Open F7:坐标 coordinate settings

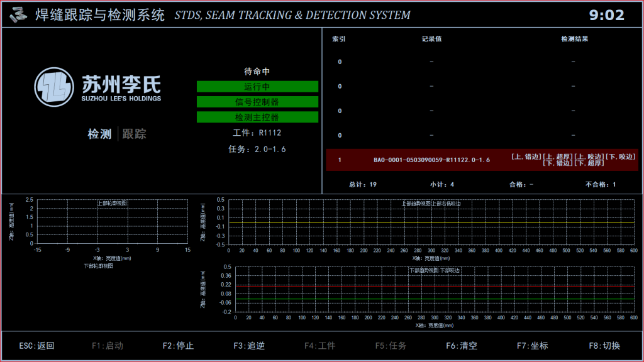point(533,346)
